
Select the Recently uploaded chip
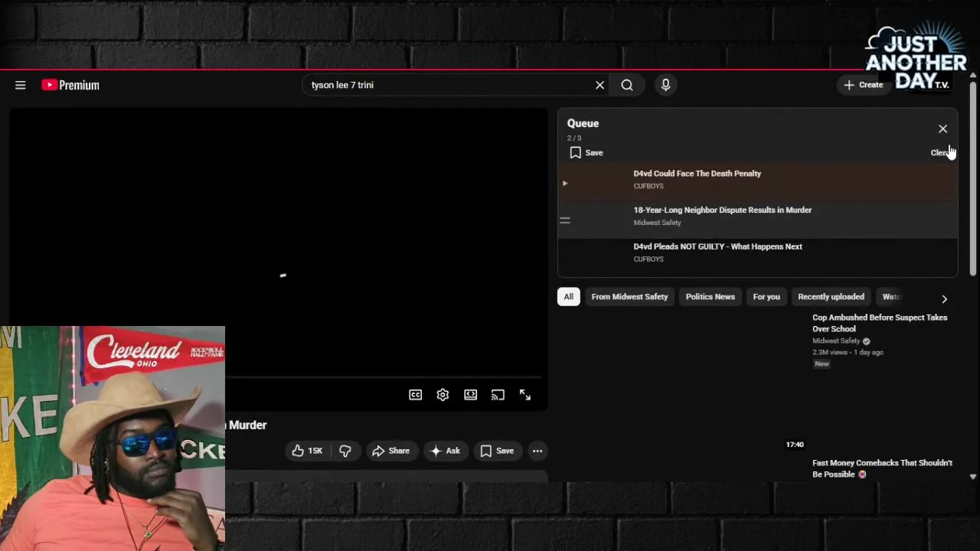831,297
